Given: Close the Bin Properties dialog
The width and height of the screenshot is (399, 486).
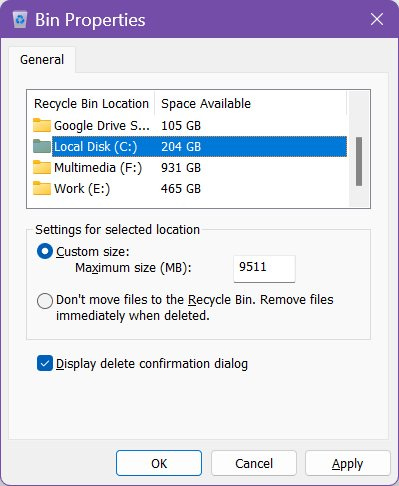Looking at the screenshot, I should pyautogui.click(x=377, y=19).
